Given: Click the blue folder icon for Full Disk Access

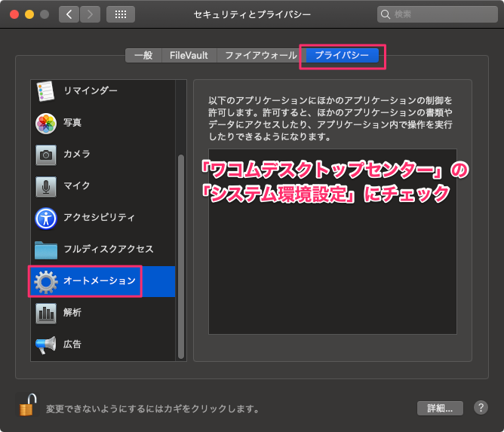Looking at the screenshot, I should click(x=46, y=250).
